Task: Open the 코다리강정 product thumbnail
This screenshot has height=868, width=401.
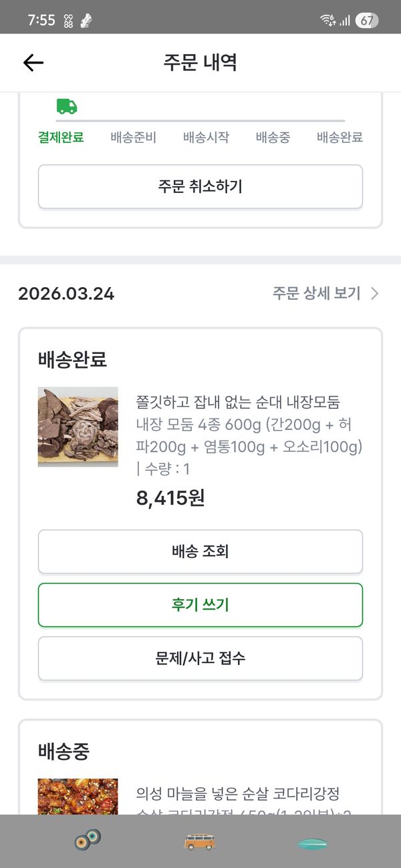Action: coord(78,796)
